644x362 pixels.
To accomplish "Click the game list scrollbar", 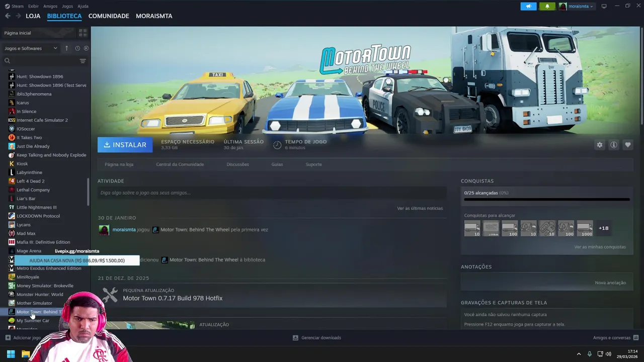I will [x=89, y=192].
